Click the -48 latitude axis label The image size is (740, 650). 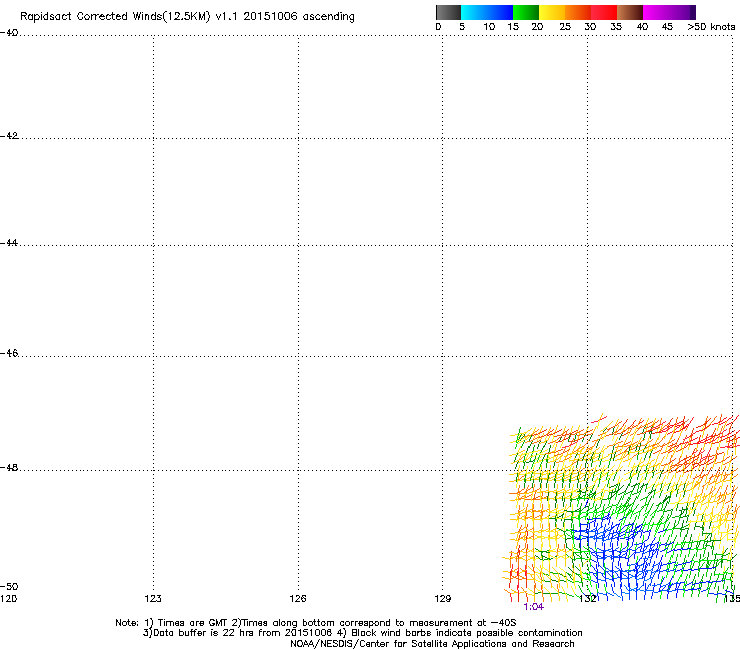[9, 468]
